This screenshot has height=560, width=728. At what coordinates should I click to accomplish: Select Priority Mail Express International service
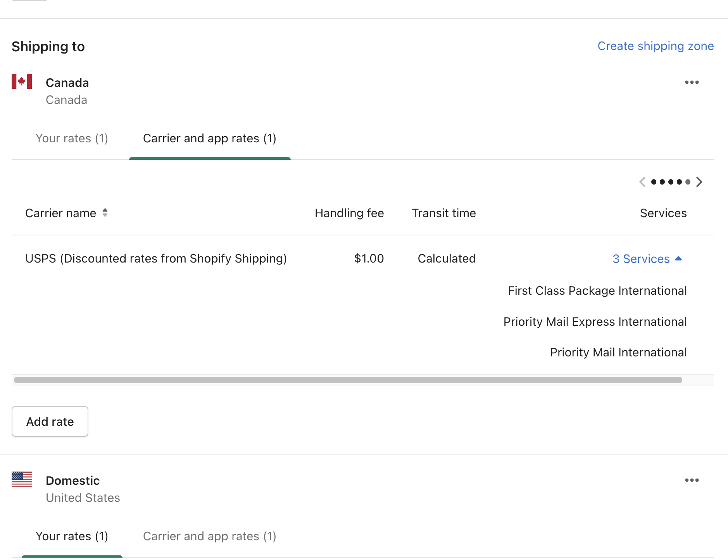coord(595,322)
